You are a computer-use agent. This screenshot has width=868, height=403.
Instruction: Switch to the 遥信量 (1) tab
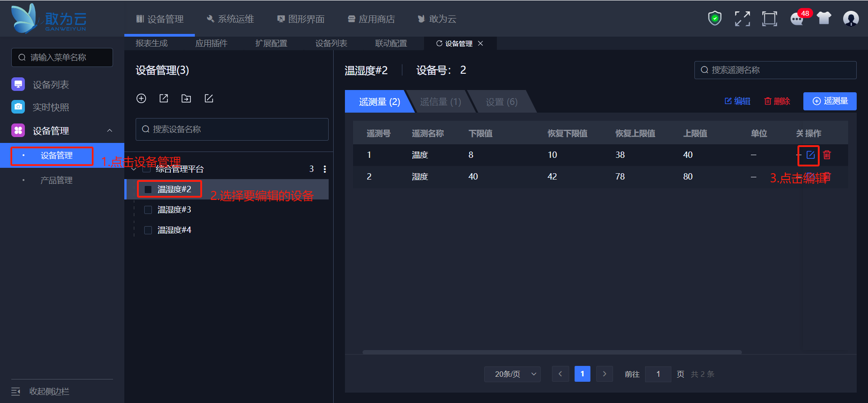point(440,102)
